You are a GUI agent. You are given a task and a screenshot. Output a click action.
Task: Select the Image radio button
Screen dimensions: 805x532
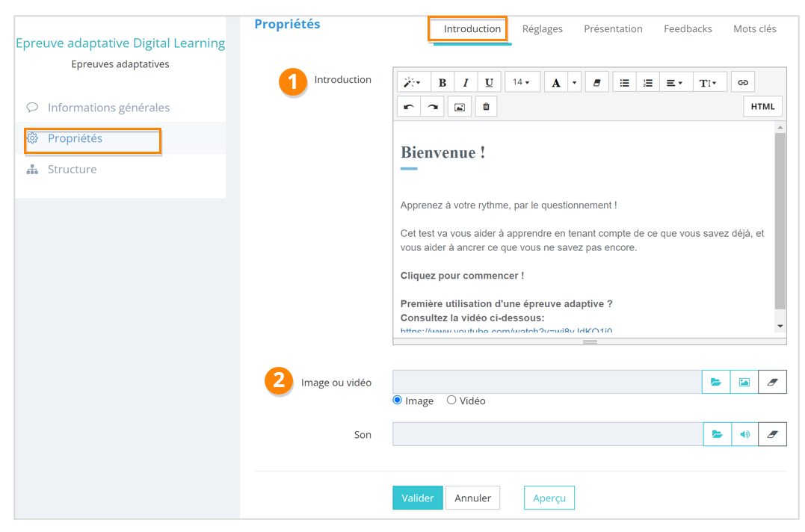pyautogui.click(x=398, y=400)
